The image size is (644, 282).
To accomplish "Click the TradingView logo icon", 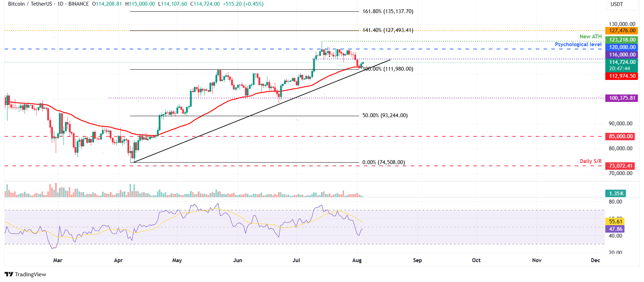I will pos(9,274).
